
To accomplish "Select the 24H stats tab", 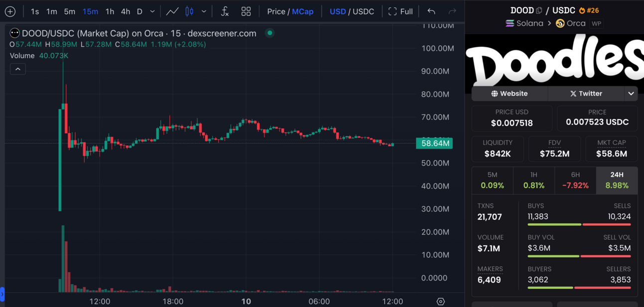I will [x=617, y=180].
